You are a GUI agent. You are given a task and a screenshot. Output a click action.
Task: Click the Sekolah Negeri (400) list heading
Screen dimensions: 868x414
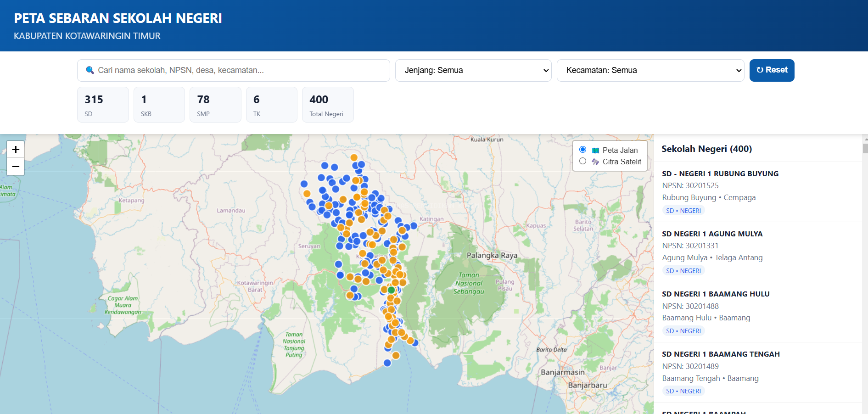click(x=706, y=149)
